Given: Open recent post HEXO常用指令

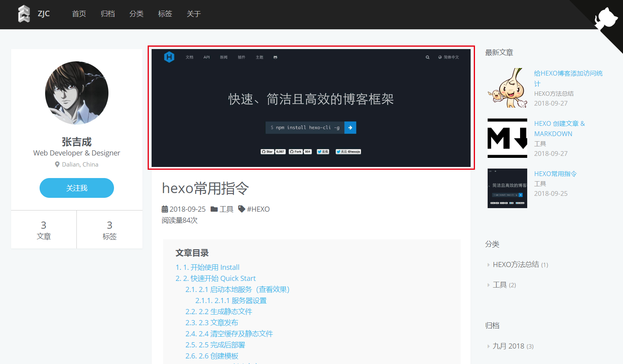Looking at the screenshot, I should tap(555, 174).
